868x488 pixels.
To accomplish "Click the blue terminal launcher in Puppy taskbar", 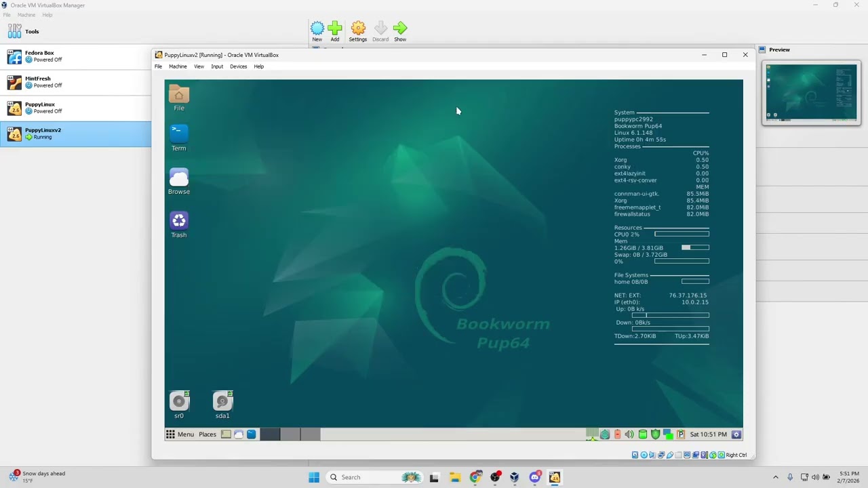I will [x=252, y=434].
